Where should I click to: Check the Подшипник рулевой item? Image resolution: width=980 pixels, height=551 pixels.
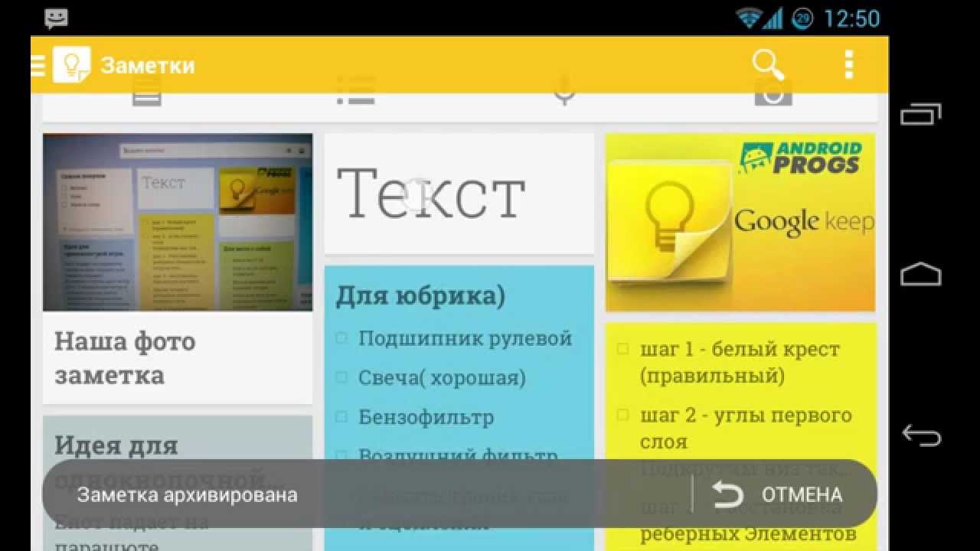point(341,337)
